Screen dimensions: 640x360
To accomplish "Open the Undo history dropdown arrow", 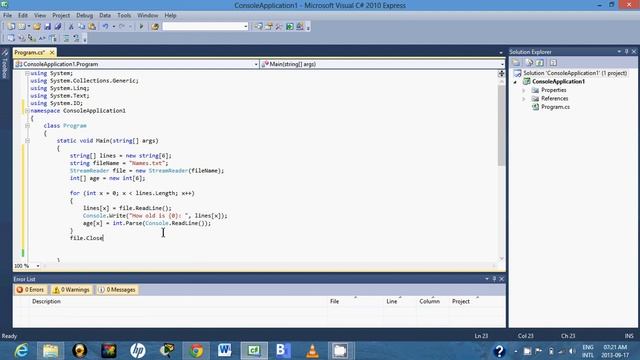I will 113,27.
